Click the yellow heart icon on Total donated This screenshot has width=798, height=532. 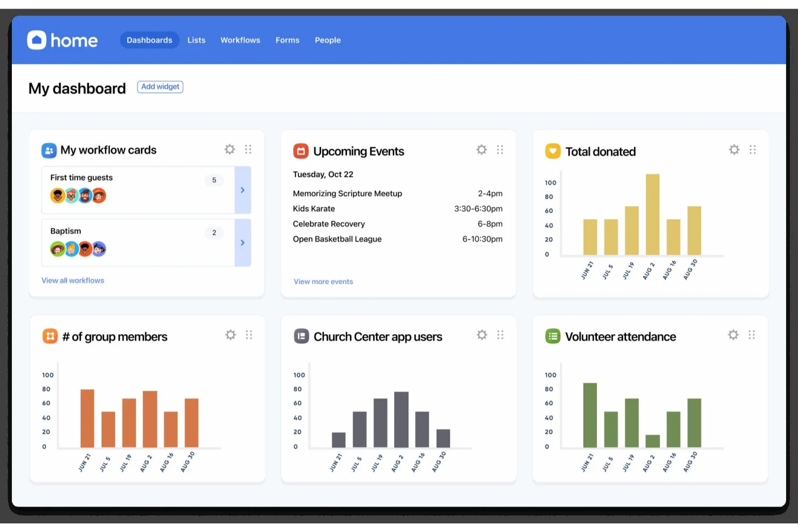coord(552,151)
